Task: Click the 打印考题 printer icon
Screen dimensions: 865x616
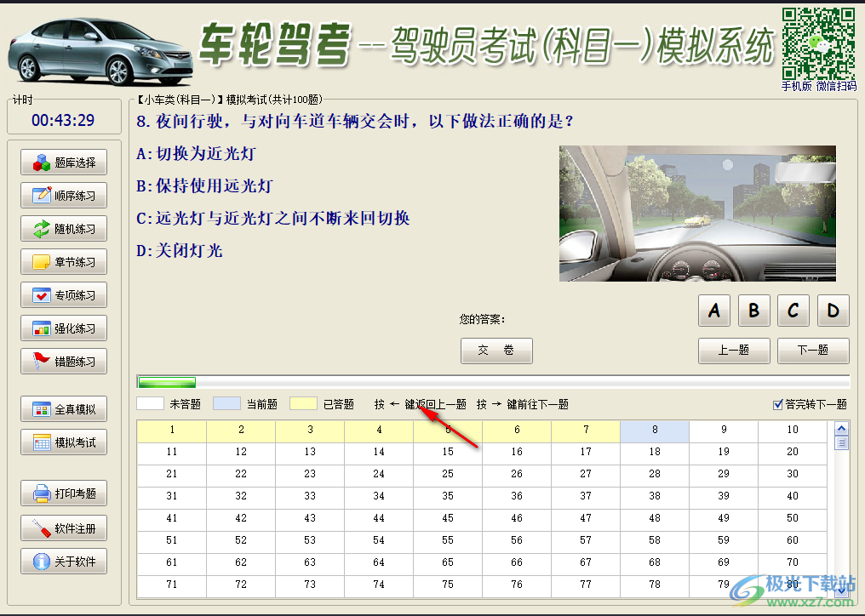Action: click(x=42, y=493)
